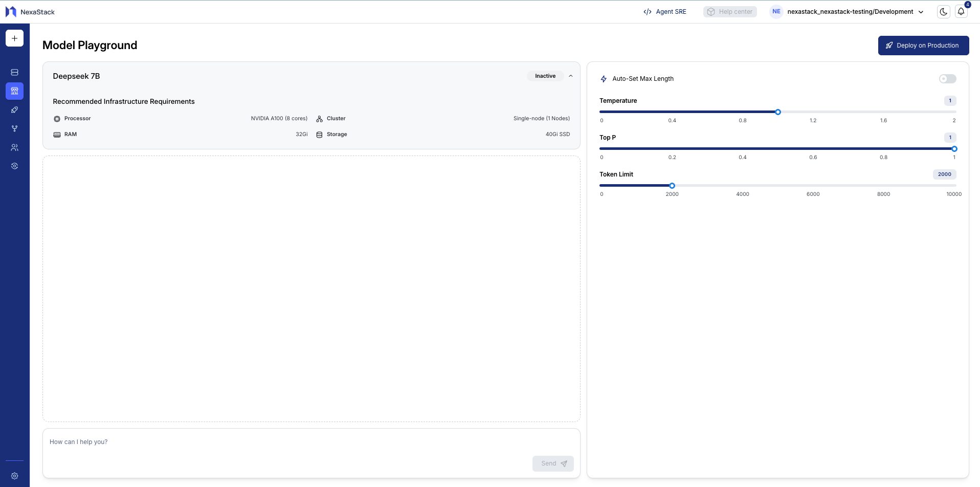Open Agent SRE from top bar
The image size is (980, 487).
665,12
